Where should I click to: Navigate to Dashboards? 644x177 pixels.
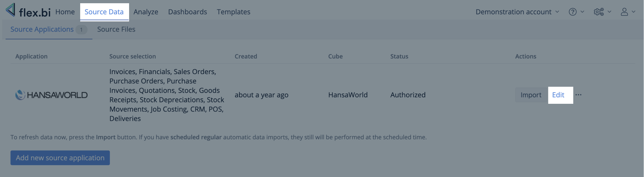[187, 12]
